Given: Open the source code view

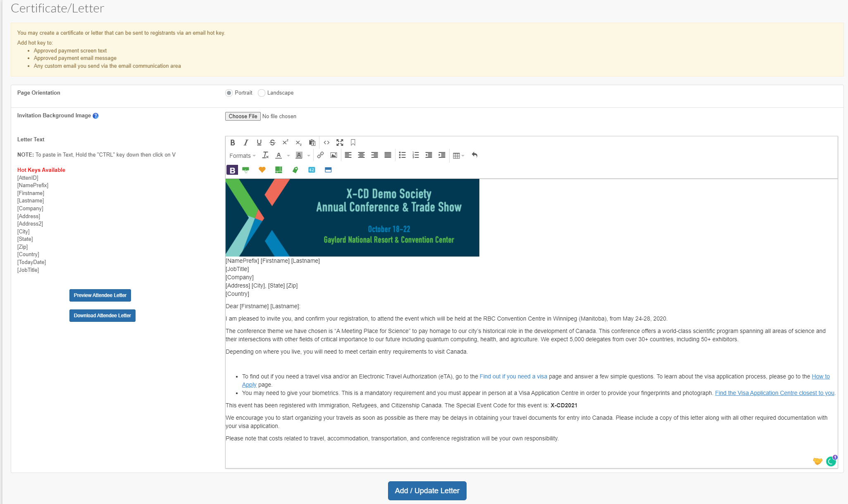Looking at the screenshot, I should click(x=326, y=143).
